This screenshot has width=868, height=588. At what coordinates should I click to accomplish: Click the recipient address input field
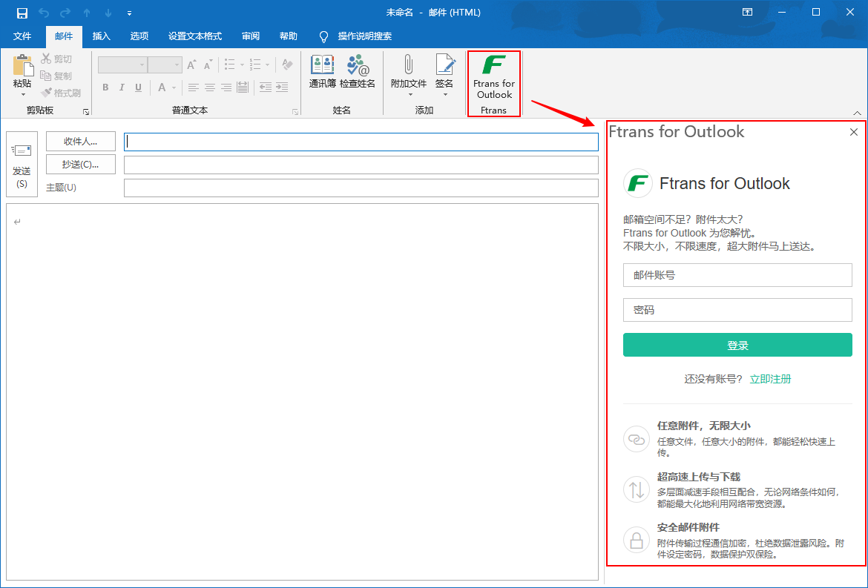pyautogui.click(x=361, y=142)
